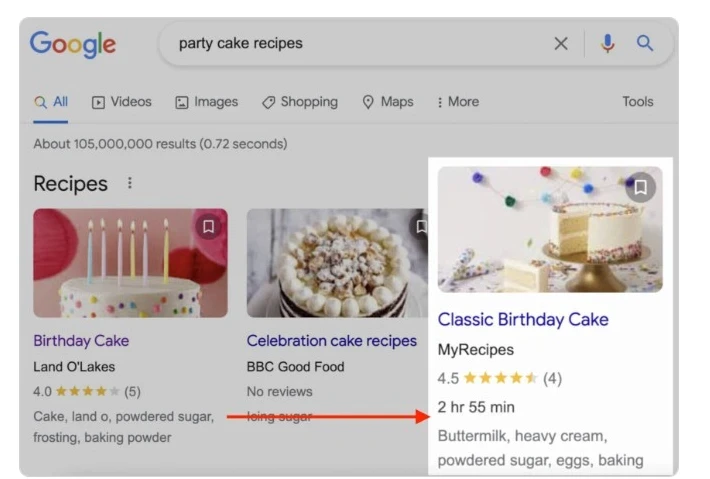
Task: Click the party cake recipes search field
Action: click(x=350, y=44)
